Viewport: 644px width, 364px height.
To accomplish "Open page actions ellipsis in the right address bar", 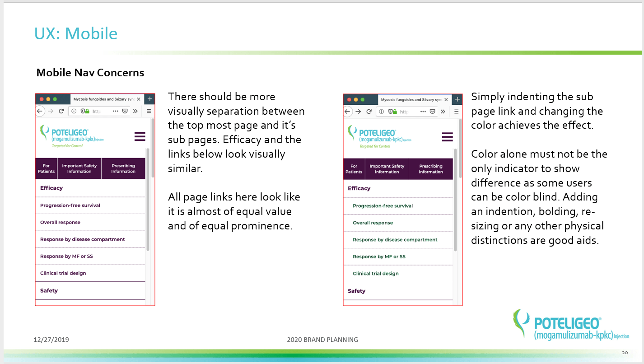I will [x=423, y=111].
